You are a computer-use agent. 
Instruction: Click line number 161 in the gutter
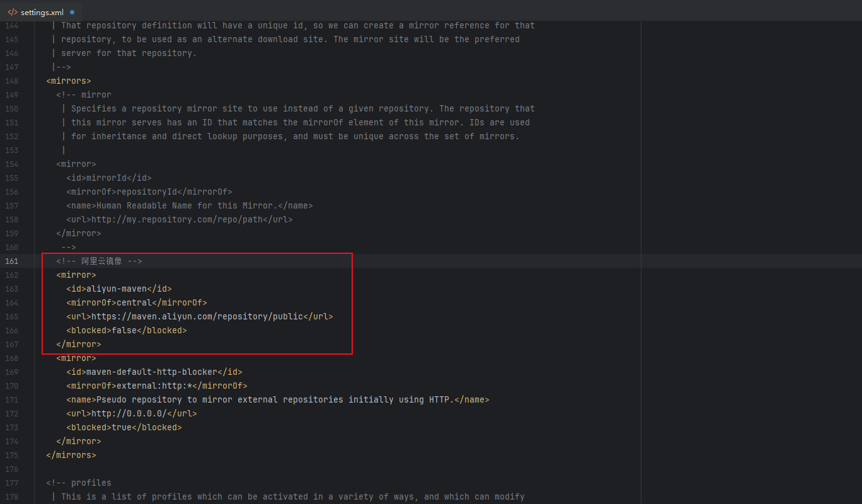tap(11, 261)
